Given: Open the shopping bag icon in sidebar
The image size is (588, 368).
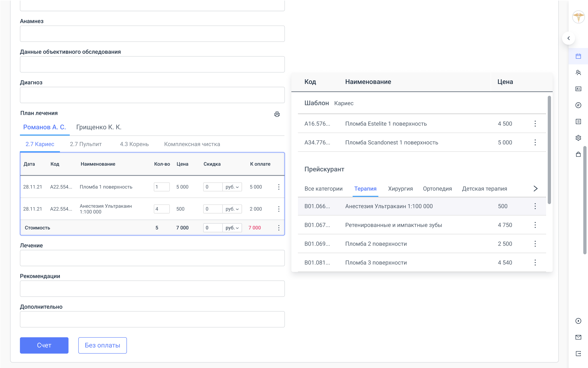Looking at the screenshot, I should pos(578,154).
